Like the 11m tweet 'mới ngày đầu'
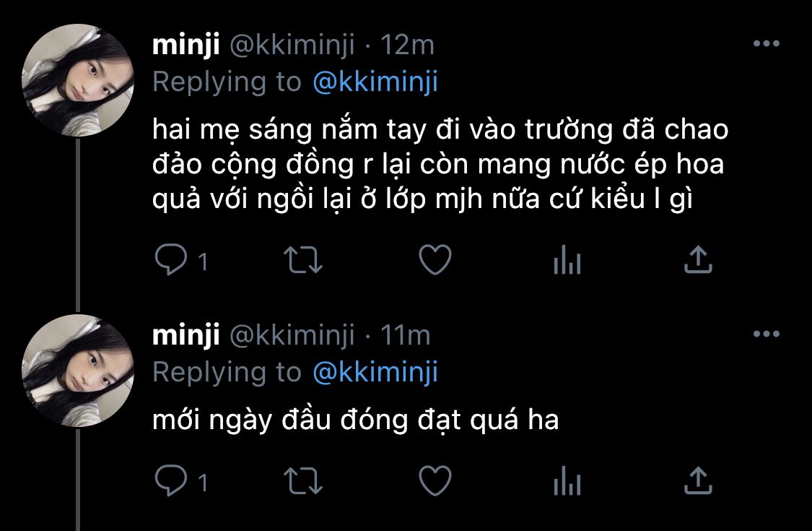 point(435,480)
